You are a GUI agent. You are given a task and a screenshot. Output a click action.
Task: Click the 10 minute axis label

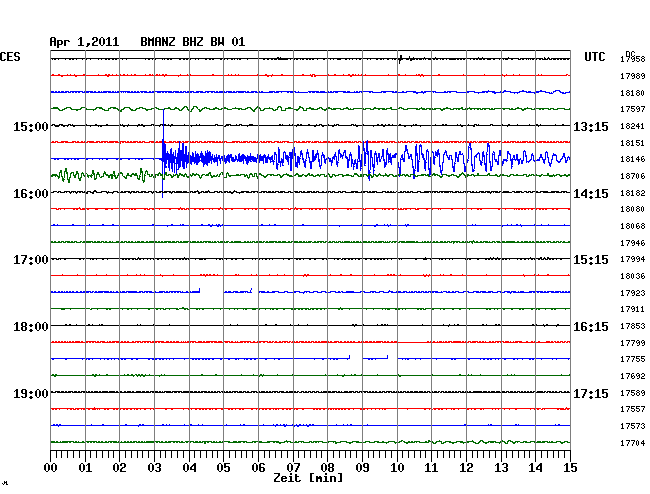397,468
